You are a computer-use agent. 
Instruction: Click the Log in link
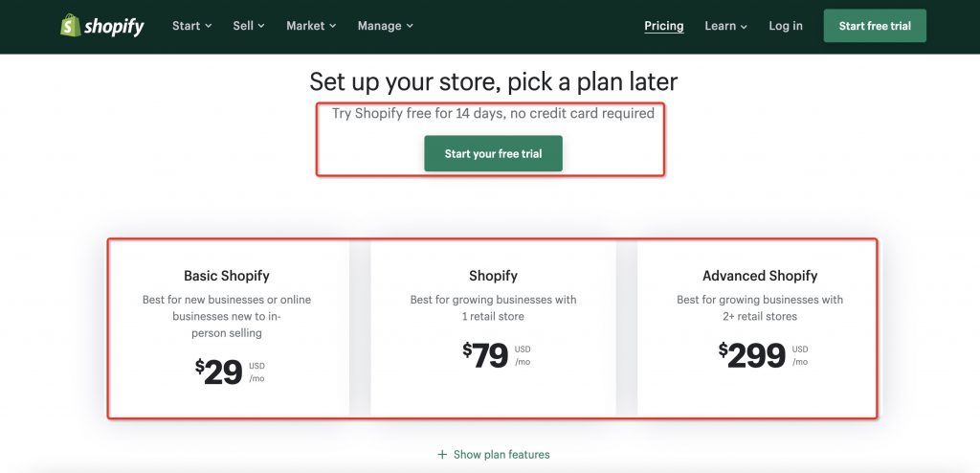(786, 26)
